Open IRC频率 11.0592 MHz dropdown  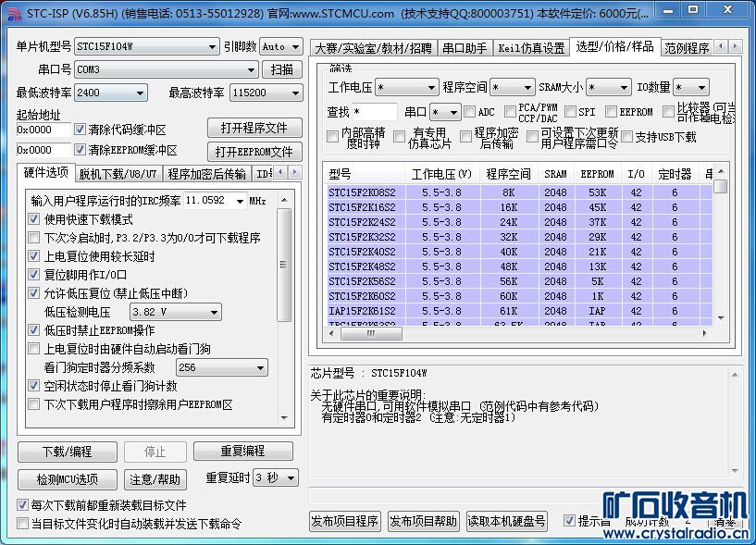[x=215, y=201]
